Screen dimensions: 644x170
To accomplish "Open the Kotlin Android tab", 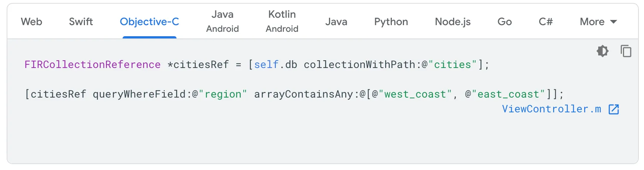I will coord(282,21).
